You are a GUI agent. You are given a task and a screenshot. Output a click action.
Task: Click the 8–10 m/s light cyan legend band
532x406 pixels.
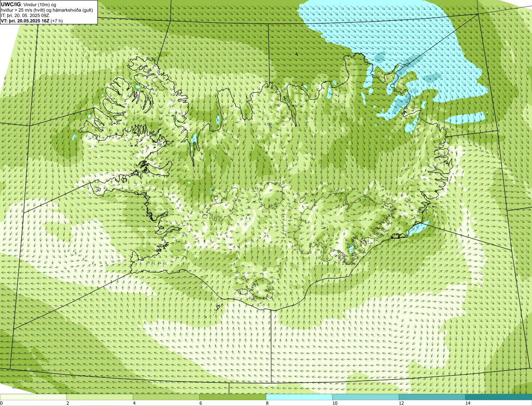pyautogui.click(x=299, y=397)
